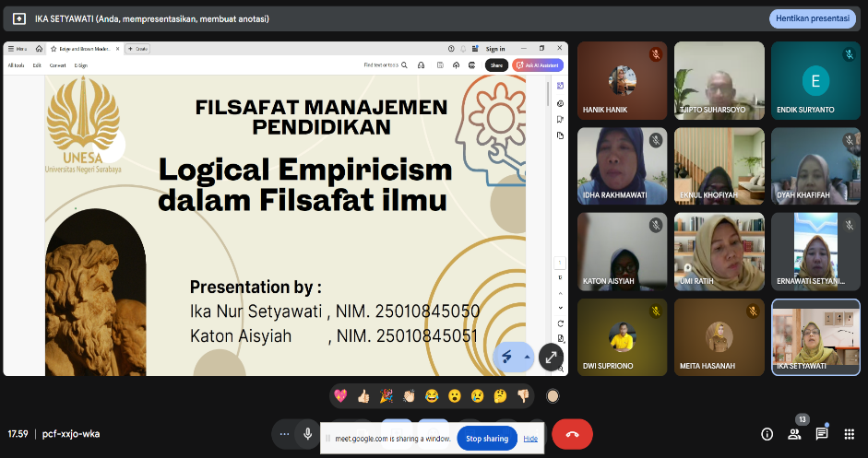Open the All tools menu
Screen dimensions: 868x458
(x=17, y=65)
